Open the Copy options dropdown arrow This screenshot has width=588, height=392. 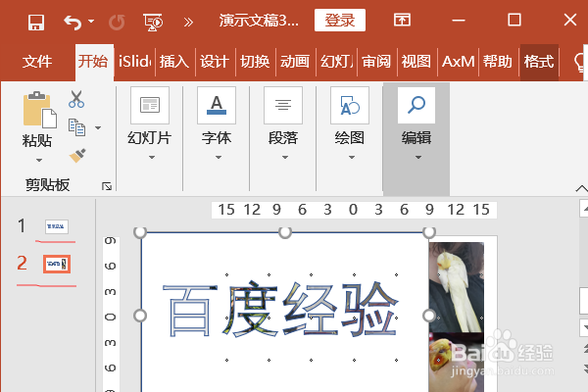tap(98, 127)
